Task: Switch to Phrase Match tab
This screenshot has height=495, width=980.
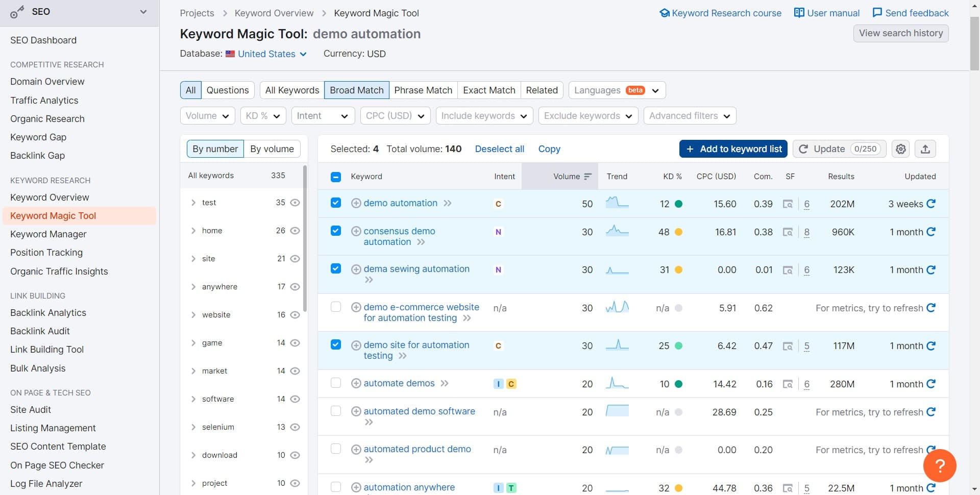Action: click(x=423, y=90)
